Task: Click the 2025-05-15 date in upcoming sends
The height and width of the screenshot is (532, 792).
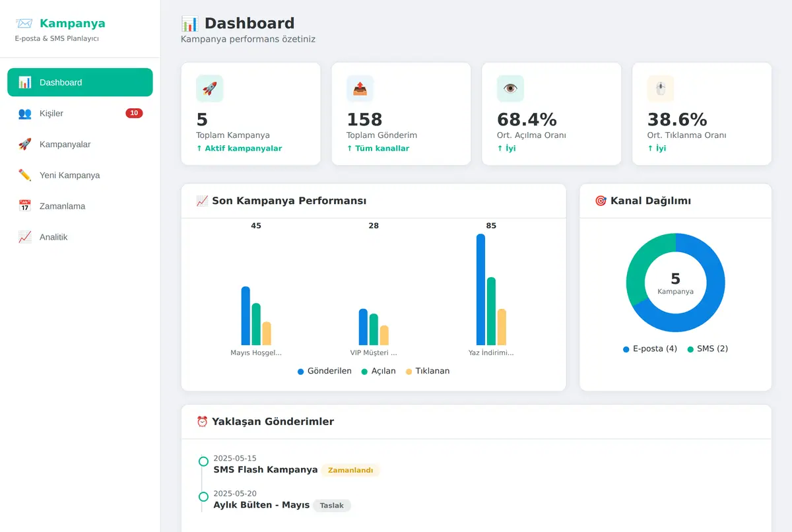Action: (x=235, y=458)
